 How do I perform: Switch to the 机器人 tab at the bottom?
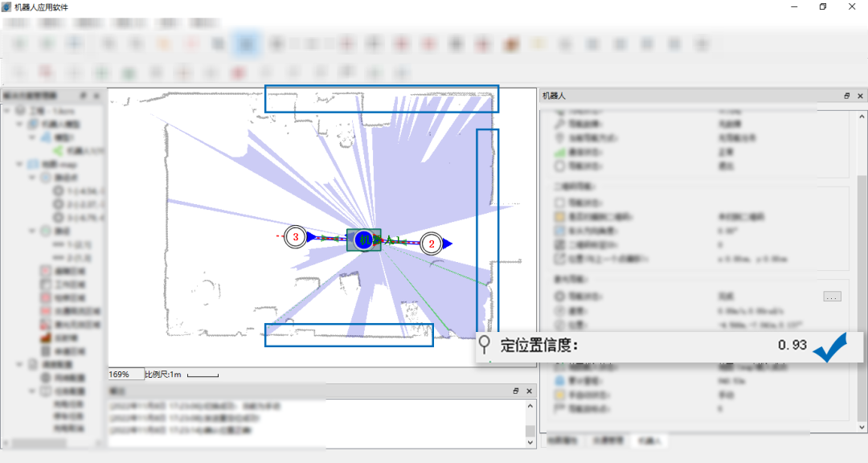click(x=646, y=441)
